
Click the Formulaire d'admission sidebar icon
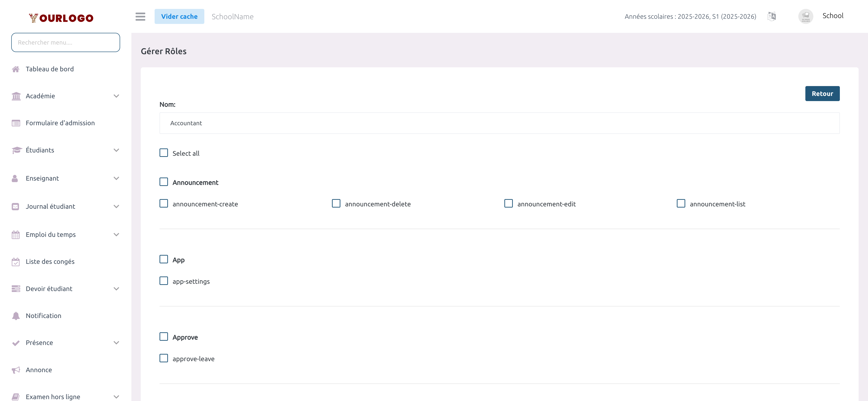pos(16,123)
